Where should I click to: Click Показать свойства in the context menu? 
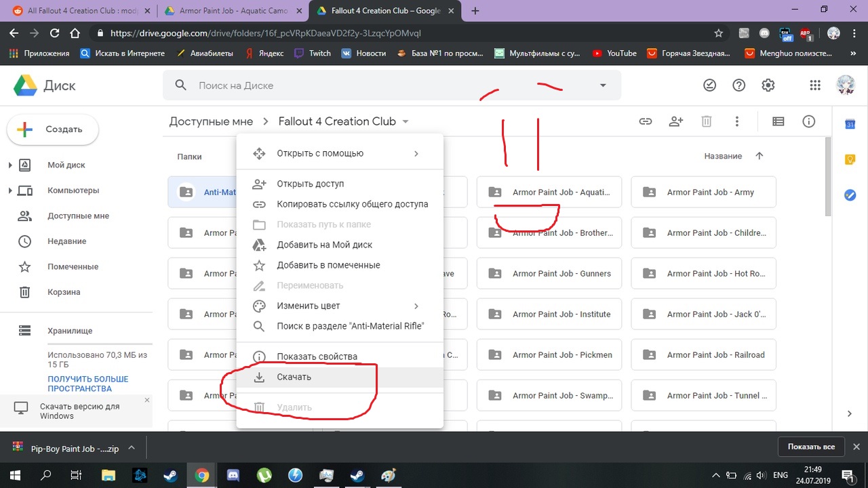[x=340, y=357]
